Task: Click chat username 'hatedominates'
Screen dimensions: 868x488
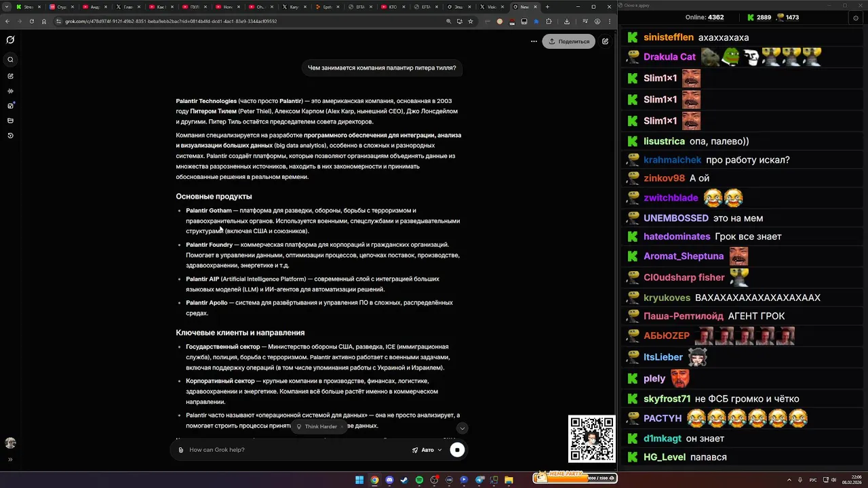Action: pyautogui.click(x=677, y=237)
